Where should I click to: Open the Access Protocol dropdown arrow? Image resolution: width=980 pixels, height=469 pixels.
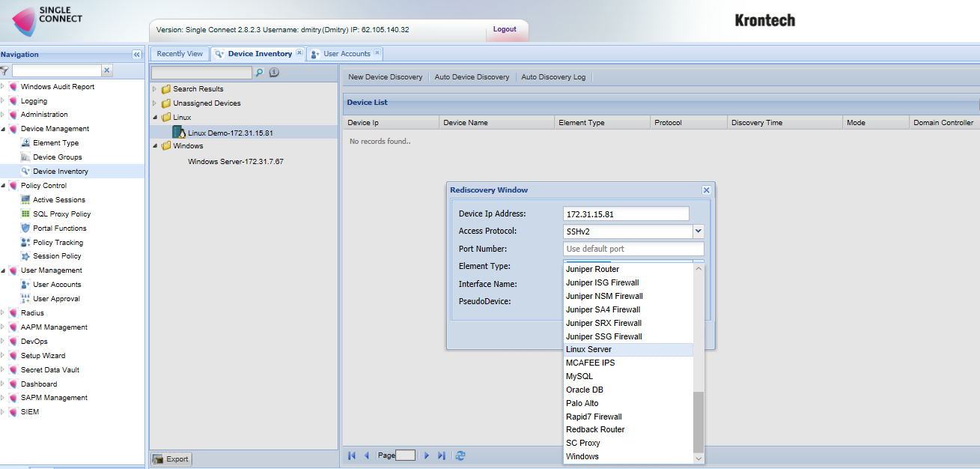point(698,232)
